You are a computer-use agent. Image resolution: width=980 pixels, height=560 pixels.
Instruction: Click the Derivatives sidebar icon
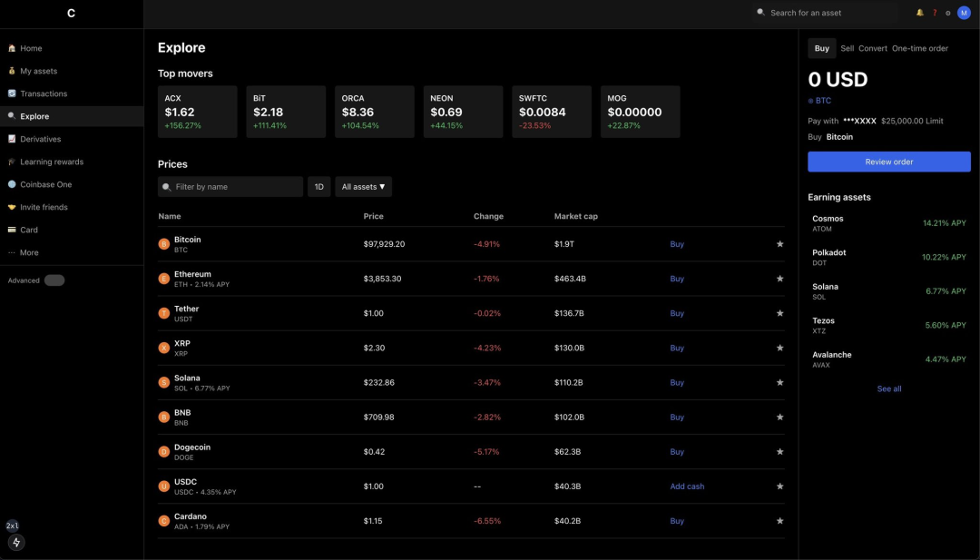(x=12, y=139)
